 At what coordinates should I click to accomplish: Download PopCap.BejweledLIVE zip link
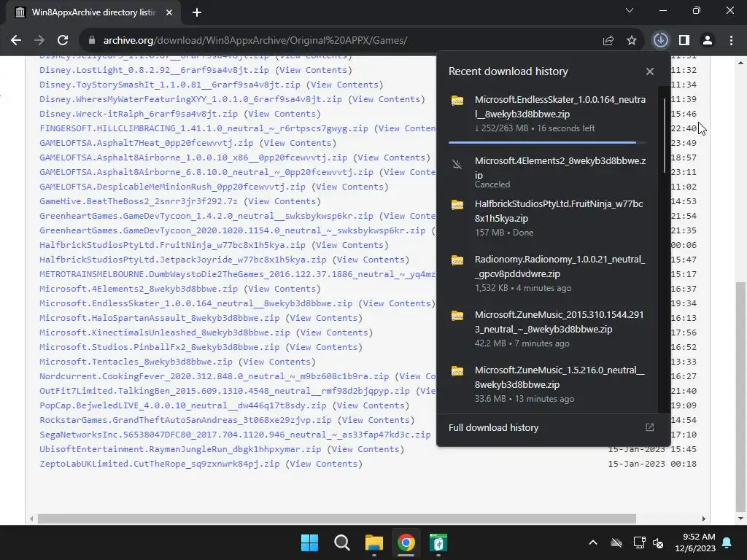[183, 405]
